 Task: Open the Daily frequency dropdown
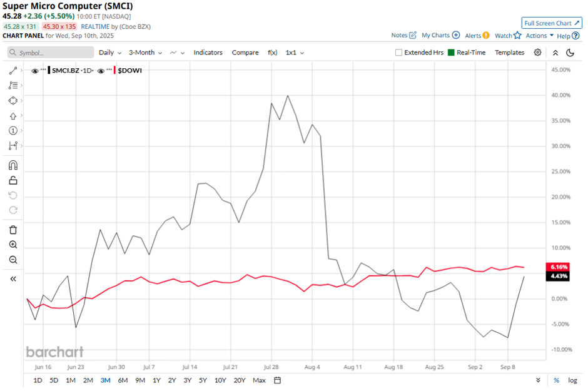click(110, 53)
